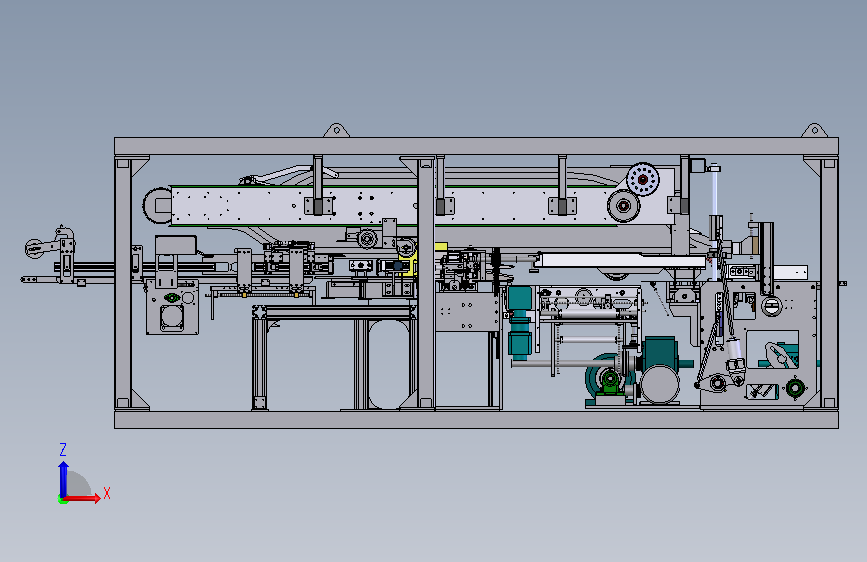Click the "X" axis label text
This screenshot has height=562, width=867.
click(107, 493)
